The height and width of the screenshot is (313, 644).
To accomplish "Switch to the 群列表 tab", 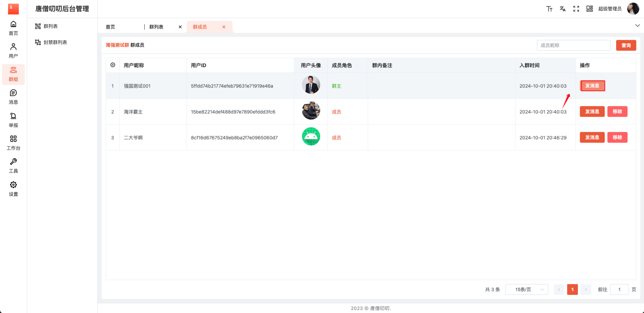I will coord(156,27).
